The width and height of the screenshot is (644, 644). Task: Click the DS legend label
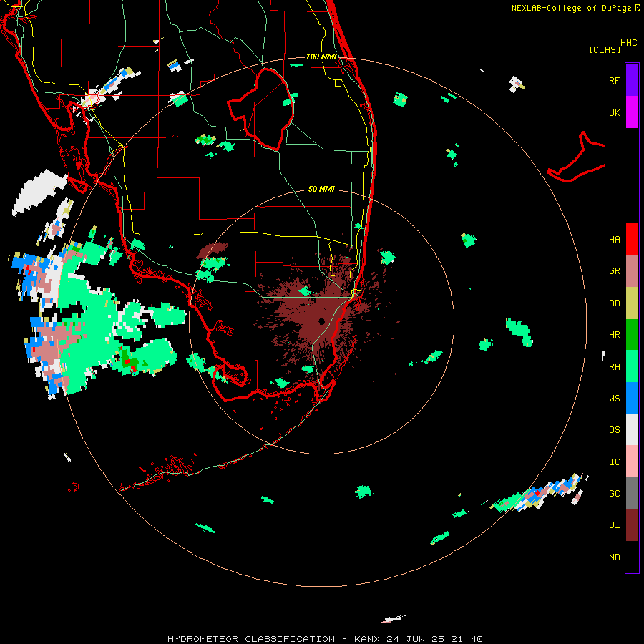pyautogui.click(x=614, y=430)
